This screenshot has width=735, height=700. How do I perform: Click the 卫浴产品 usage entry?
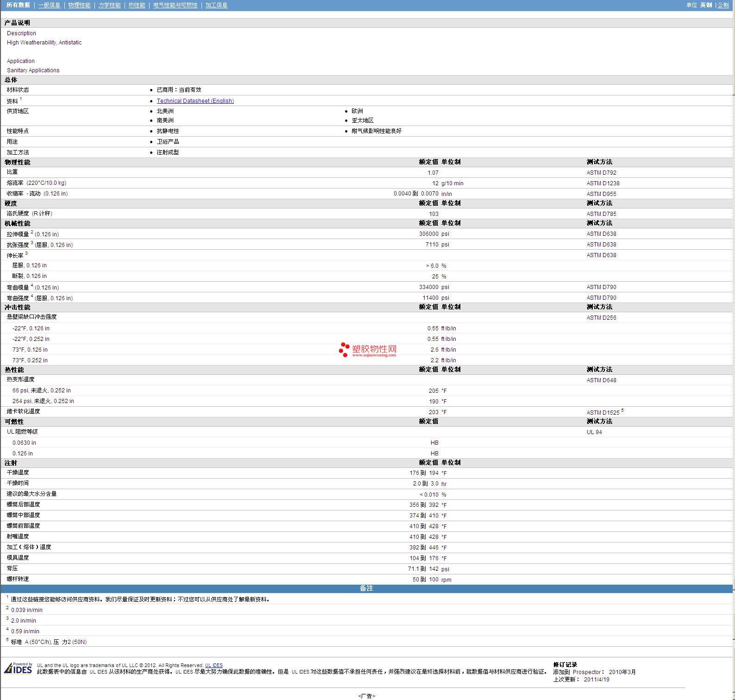click(168, 142)
